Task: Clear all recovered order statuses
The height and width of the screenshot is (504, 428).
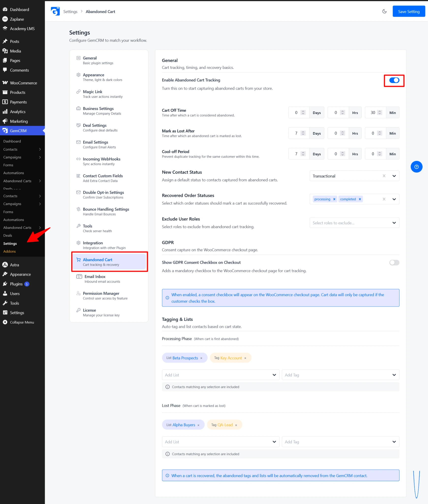Action: point(384,199)
